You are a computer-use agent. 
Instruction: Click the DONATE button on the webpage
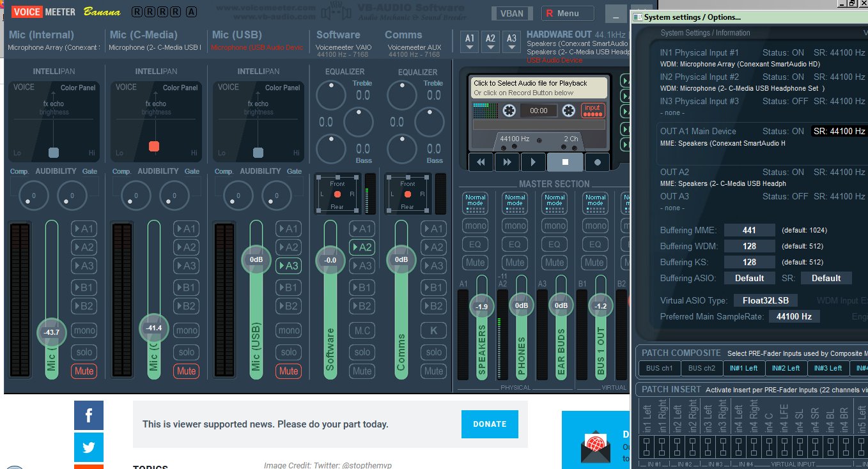coord(490,424)
